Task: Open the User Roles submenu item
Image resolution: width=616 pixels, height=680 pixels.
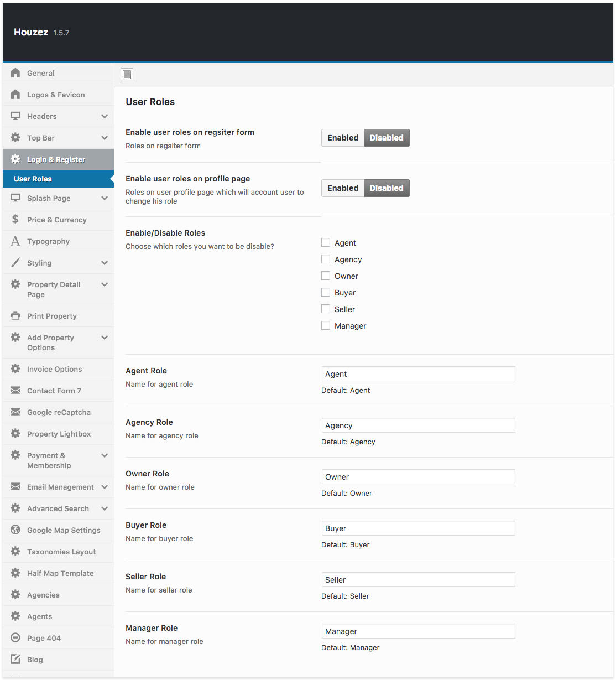Action: click(58, 179)
